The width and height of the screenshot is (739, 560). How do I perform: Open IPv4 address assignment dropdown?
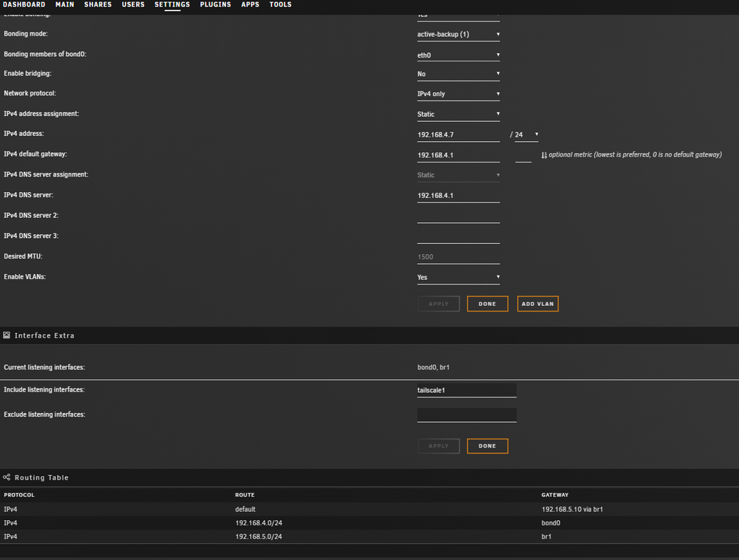(x=458, y=114)
